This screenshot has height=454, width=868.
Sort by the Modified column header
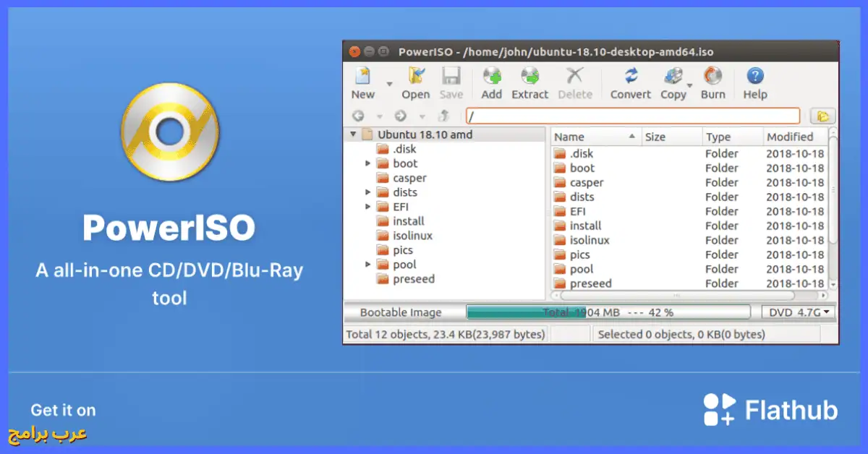[x=795, y=137]
